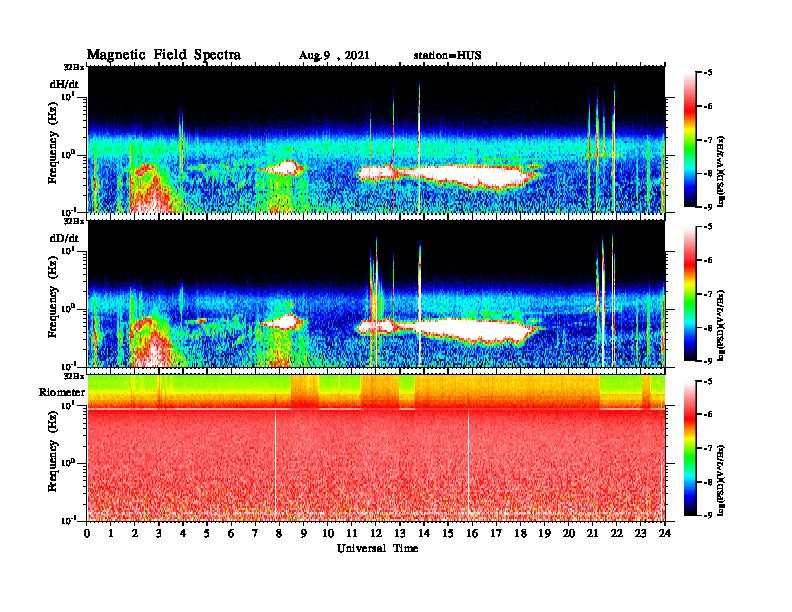The height and width of the screenshot is (612, 792).
Task: Click the "station=HUS" label
Action: (447, 56)
